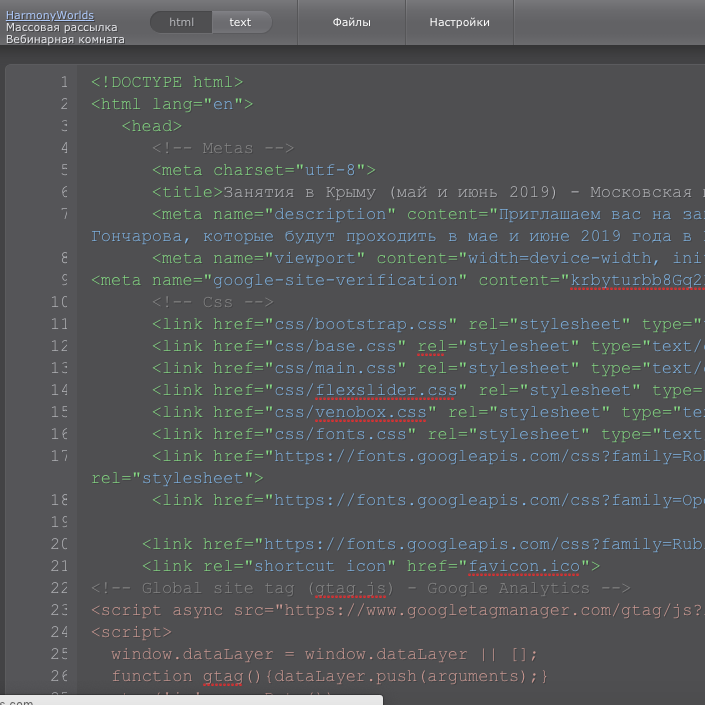This screenshot has width=705, height=705.
Task: Click the Google Analytics comment line
Action: click(360, 588)
